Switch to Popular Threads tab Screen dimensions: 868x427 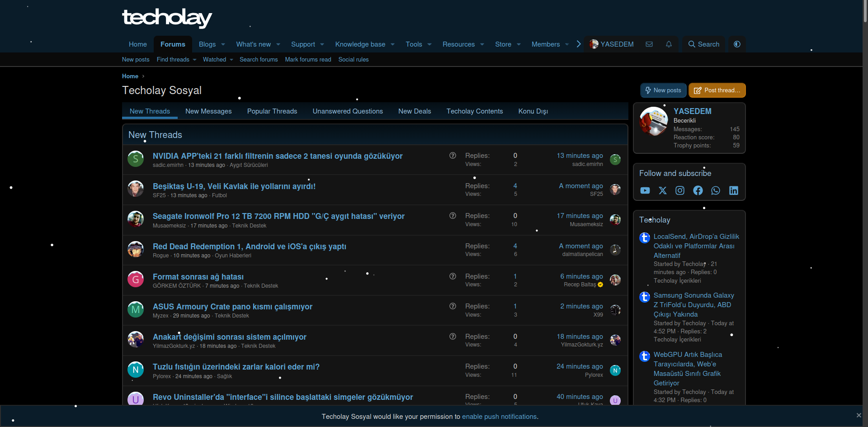272,111
